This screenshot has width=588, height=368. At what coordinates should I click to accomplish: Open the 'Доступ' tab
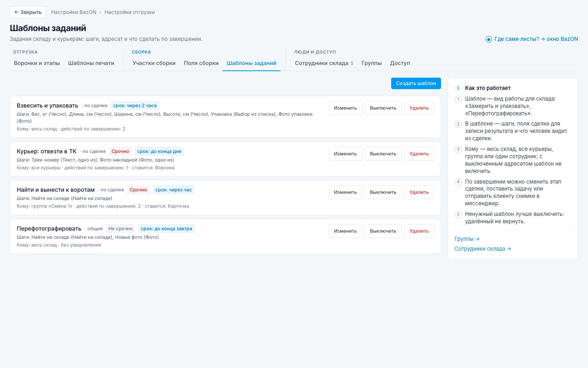pyautogui.click(x=400, y=63)
